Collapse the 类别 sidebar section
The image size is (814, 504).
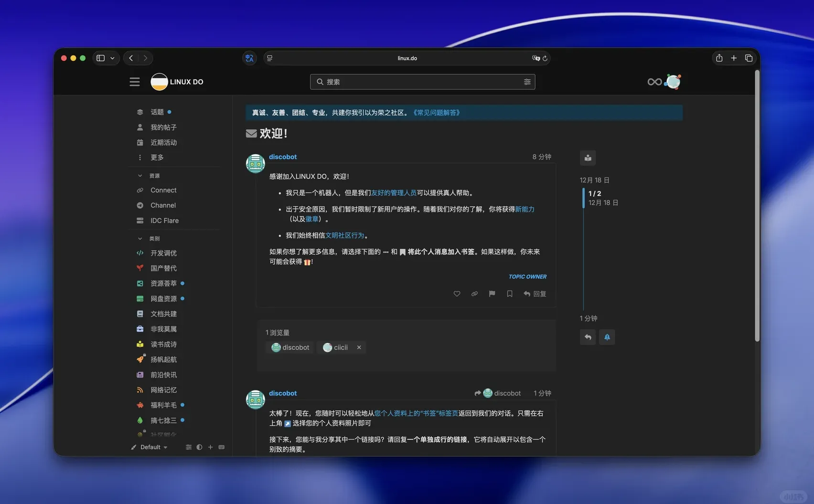pyautogui.click(x=140, y=238)
